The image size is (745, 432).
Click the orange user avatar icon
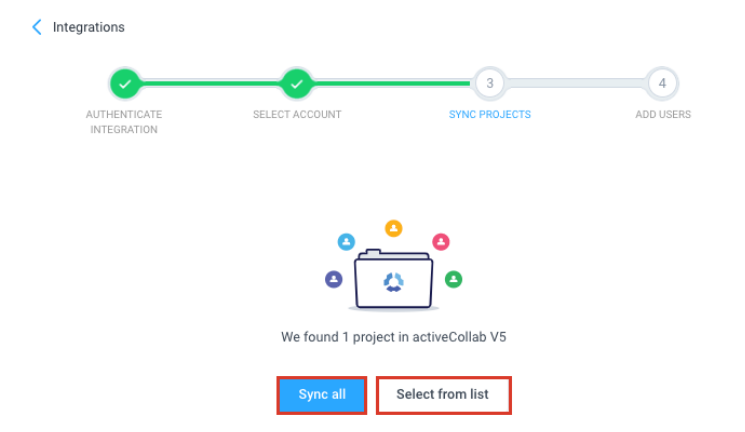click(x=394, y=228)
